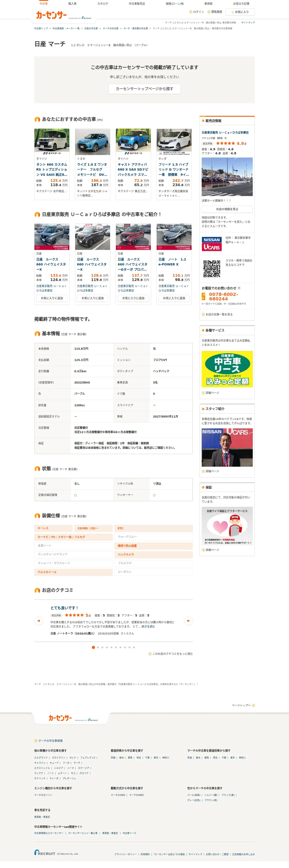
Task: Open the Daihatsu タント 660 カスタム thumbnail
Action: tap(52, 142)
